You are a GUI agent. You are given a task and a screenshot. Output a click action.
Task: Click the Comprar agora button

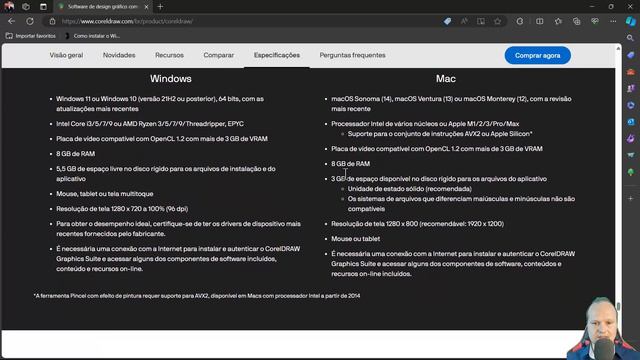click(538, 55)
